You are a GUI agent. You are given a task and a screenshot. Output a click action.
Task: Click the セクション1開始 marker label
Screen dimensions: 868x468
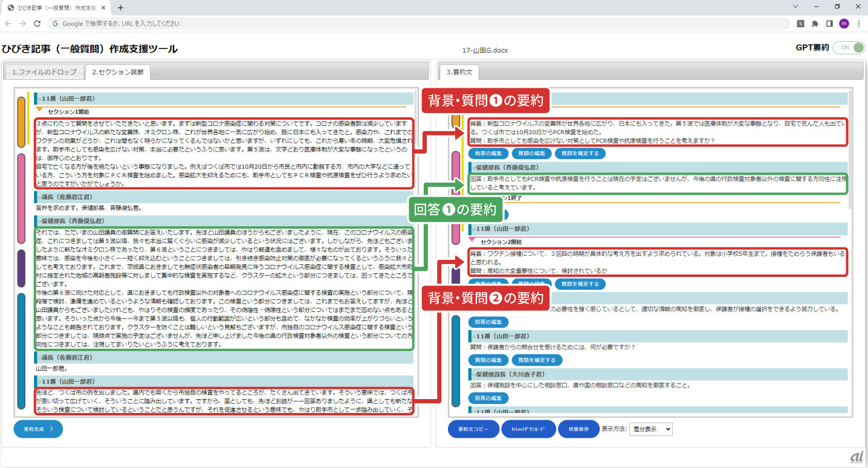point(68,111)
